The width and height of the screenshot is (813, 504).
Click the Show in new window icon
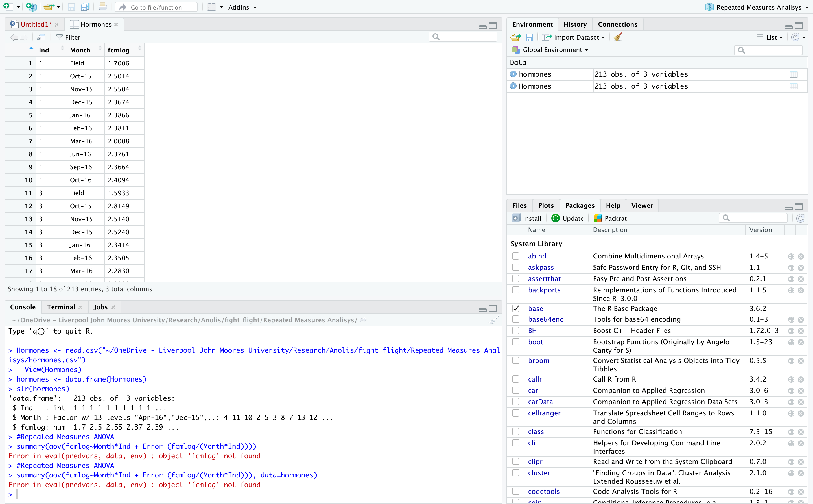(x=41, y=37)
